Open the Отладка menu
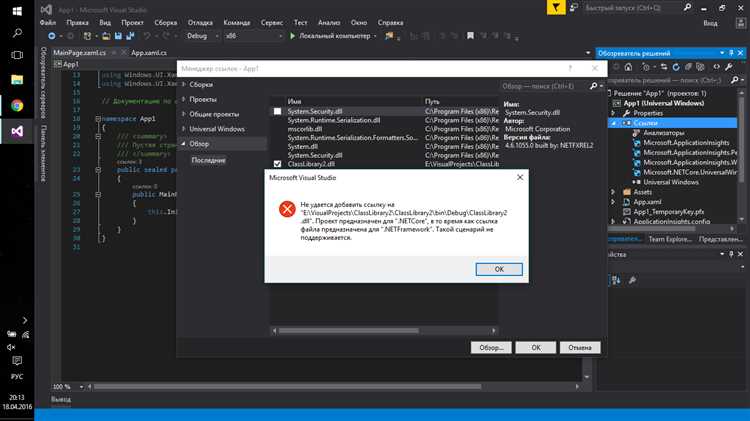The height and width of the screenshot is (421, 750). [x=200, y=22]
